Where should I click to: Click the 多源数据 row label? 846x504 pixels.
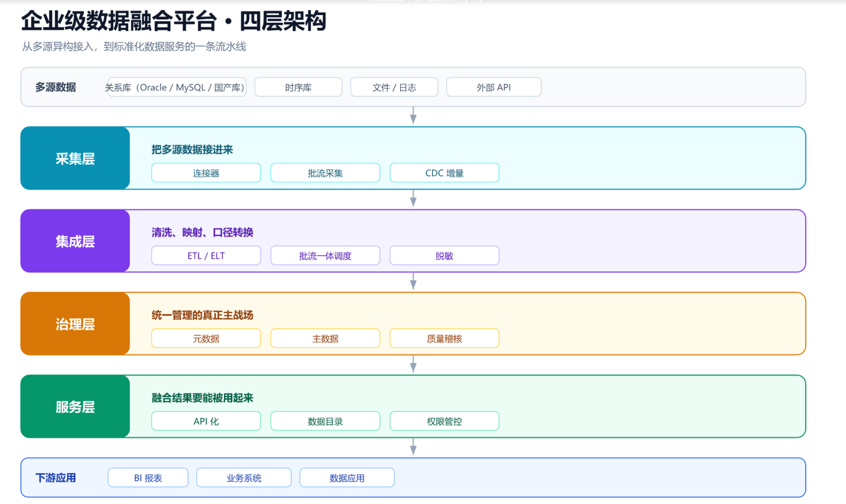(x=55, y=88)
